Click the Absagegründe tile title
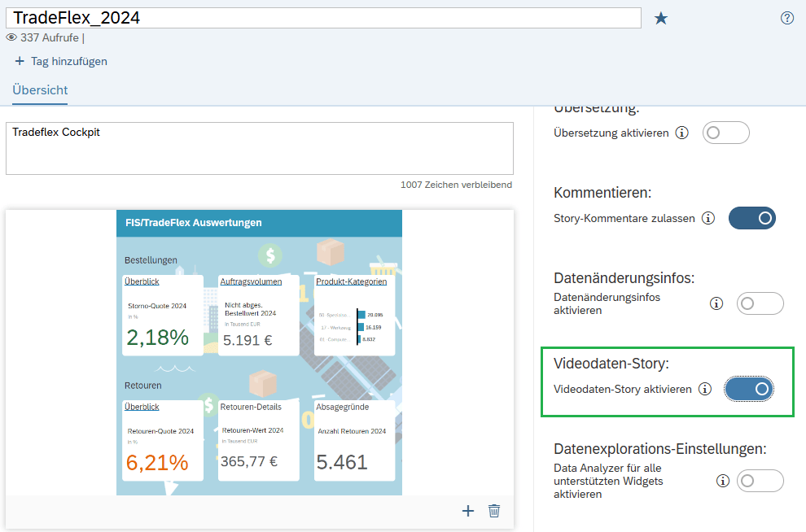 click(342, 407)
